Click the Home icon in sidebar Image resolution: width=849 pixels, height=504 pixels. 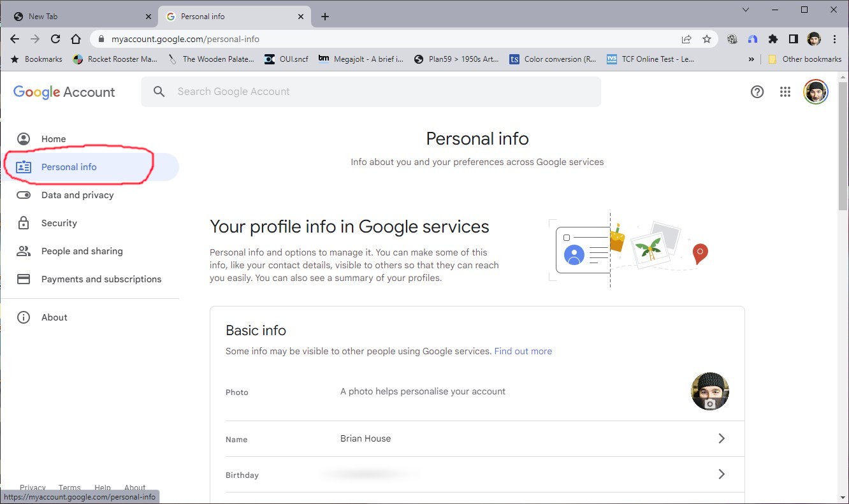pyautogui.click(x=24, y=139)
